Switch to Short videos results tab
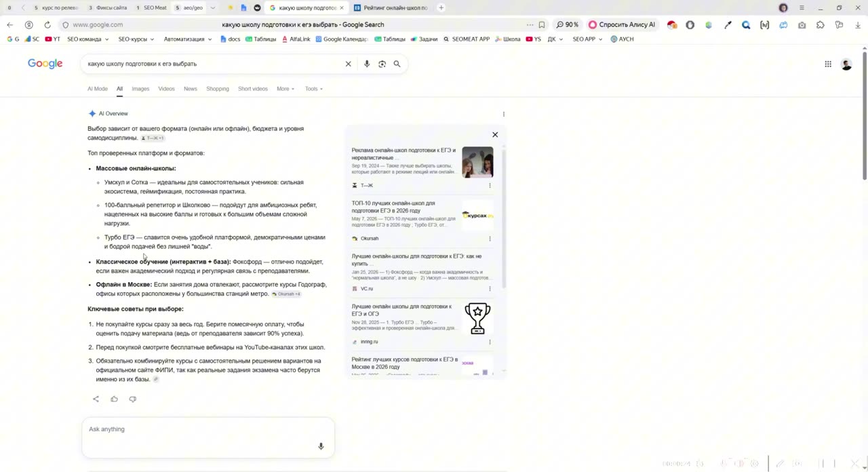This screenshot has height=472, width=868. point(253,89)
